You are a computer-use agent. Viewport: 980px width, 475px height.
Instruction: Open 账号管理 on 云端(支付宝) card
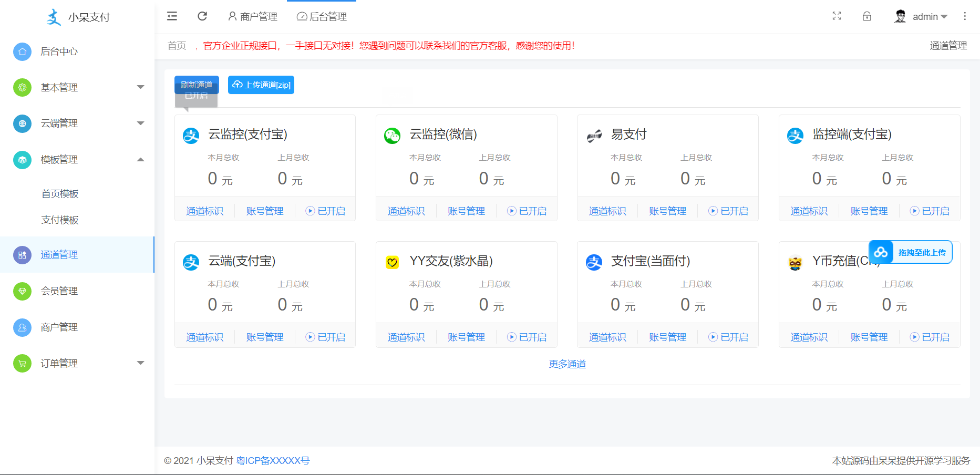265,337
